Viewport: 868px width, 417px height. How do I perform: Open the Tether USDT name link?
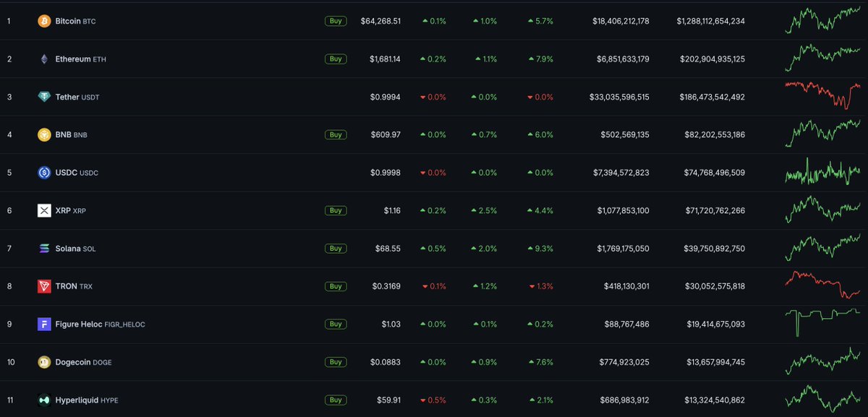pos(77,97)
